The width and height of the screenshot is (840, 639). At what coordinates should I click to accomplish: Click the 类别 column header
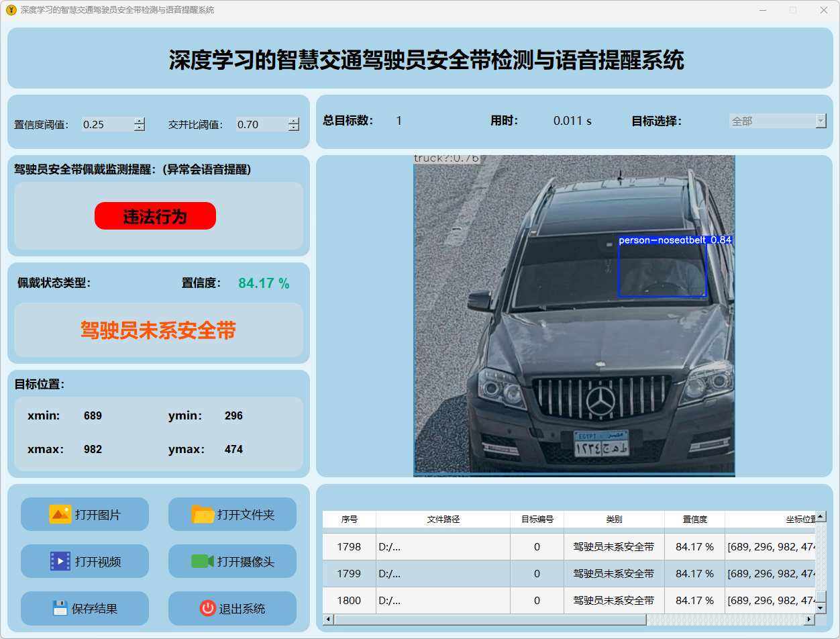614,520
